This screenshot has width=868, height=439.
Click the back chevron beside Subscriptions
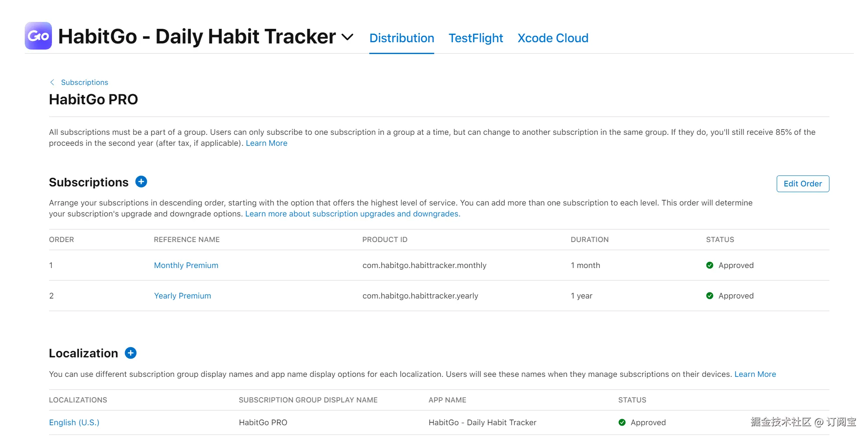pos(52,82)
